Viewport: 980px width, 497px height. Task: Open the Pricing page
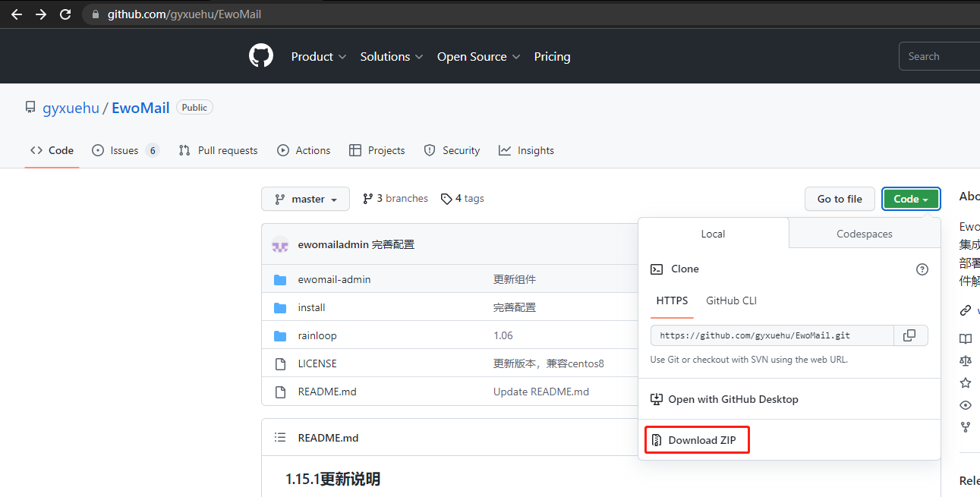point(552,57)
